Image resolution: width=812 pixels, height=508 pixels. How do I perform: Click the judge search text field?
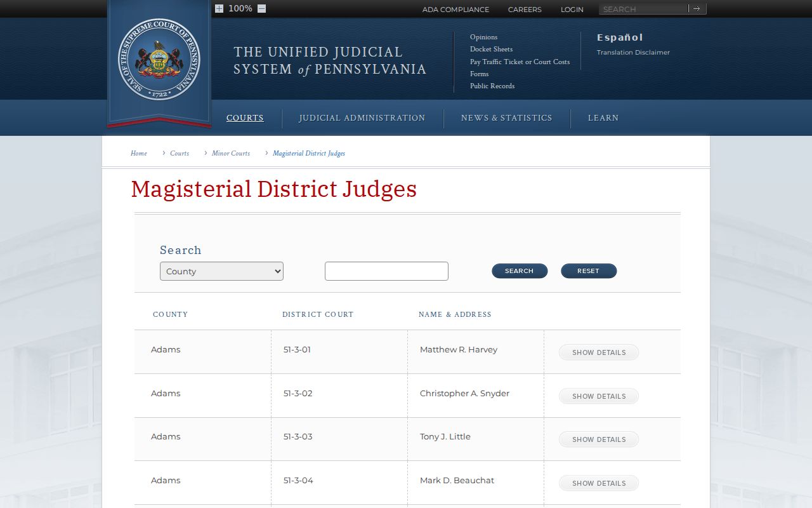pyautogui.click(x=386, y=271)
